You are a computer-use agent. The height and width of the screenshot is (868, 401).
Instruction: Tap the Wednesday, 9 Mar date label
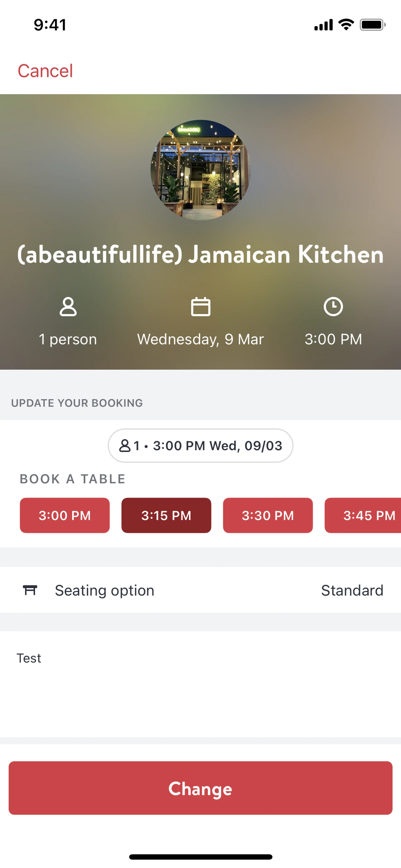(200, 339)
